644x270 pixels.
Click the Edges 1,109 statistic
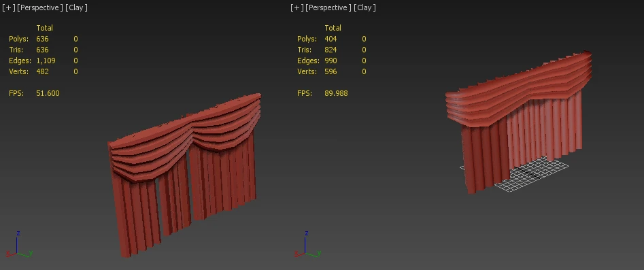coord(46,61)
